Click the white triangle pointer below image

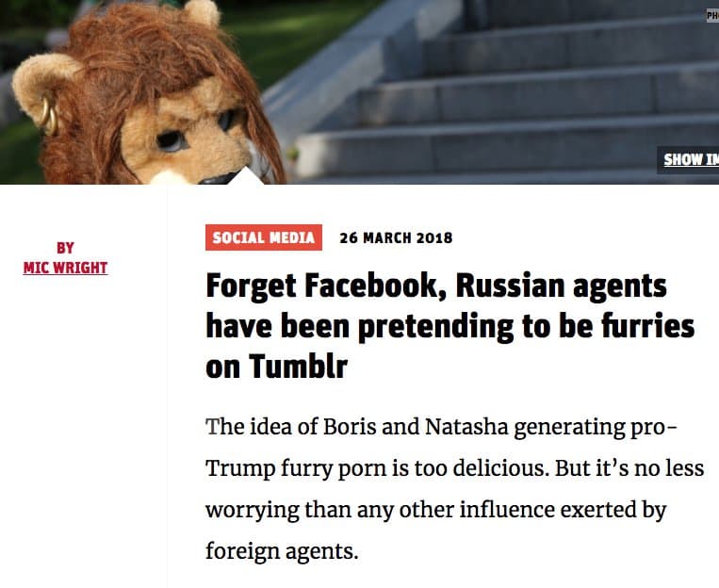coord(247,176)
